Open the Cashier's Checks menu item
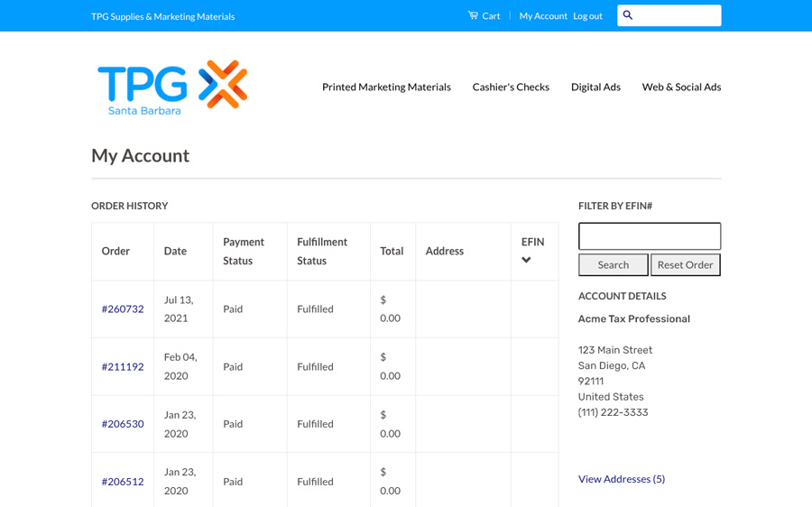 pyautogui.click(x=511, y=88)
